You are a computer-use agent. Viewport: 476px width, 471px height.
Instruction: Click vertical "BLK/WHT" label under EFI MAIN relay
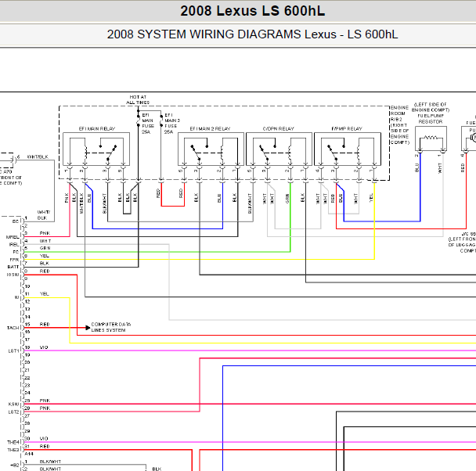tap(104, 203)
